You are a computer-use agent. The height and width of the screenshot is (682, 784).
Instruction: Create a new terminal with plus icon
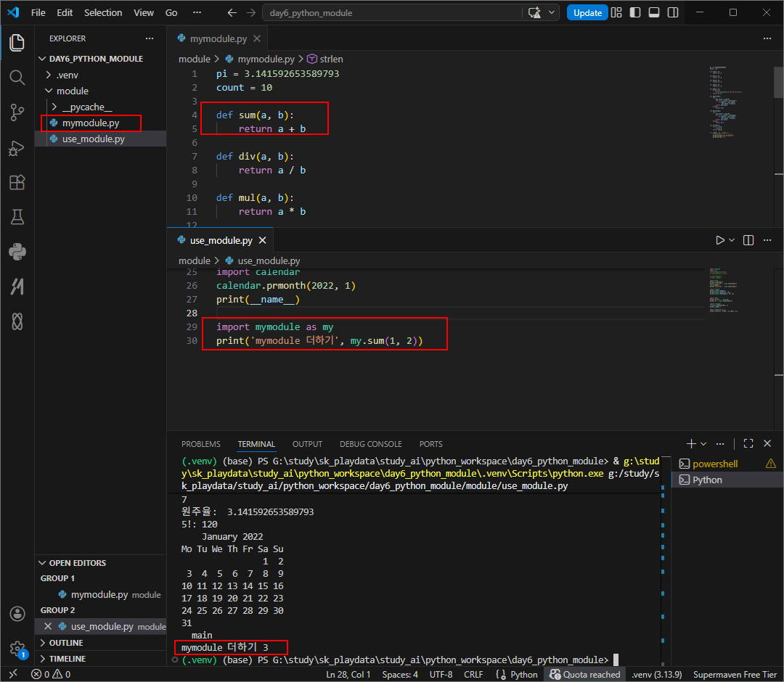[x=691, y=444]
